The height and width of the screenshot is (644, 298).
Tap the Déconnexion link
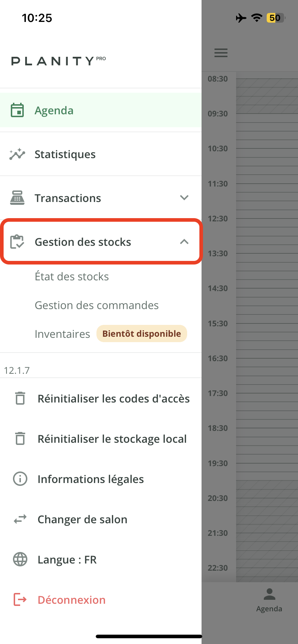[72, 600]
